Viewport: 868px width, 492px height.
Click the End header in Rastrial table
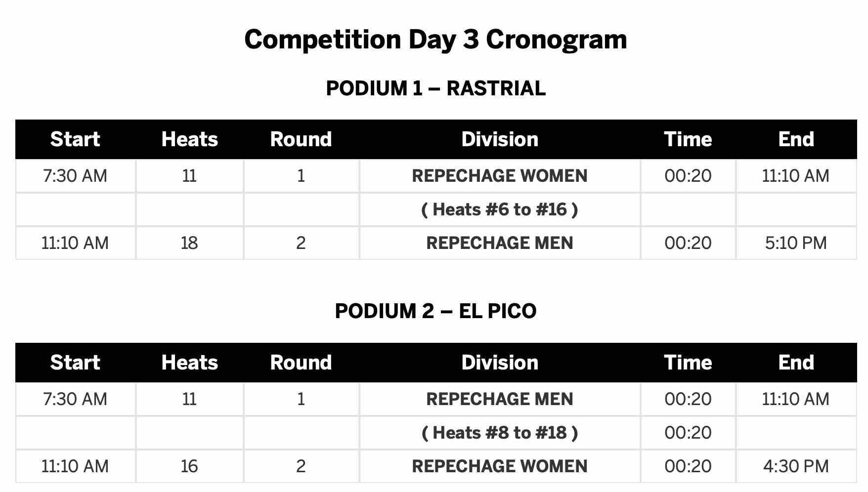pyautogui.click(x=796, y=139)
